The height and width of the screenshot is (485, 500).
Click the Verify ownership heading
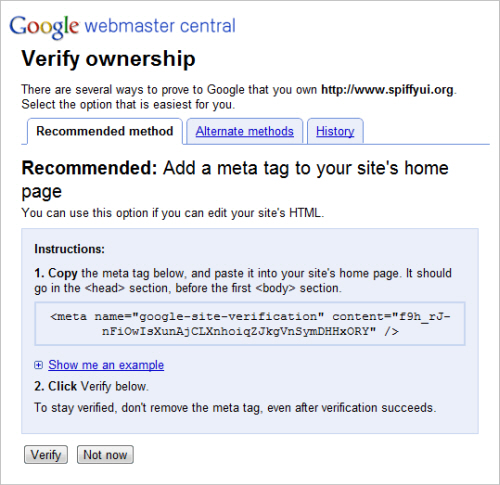[108, 59]
